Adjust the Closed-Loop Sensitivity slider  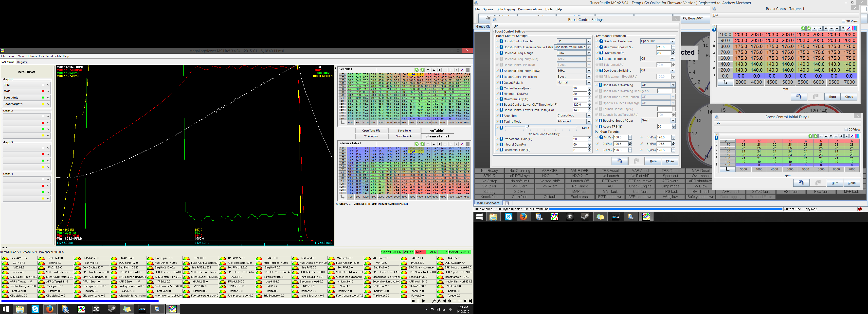pyautogui.click(x=527, y=126)
